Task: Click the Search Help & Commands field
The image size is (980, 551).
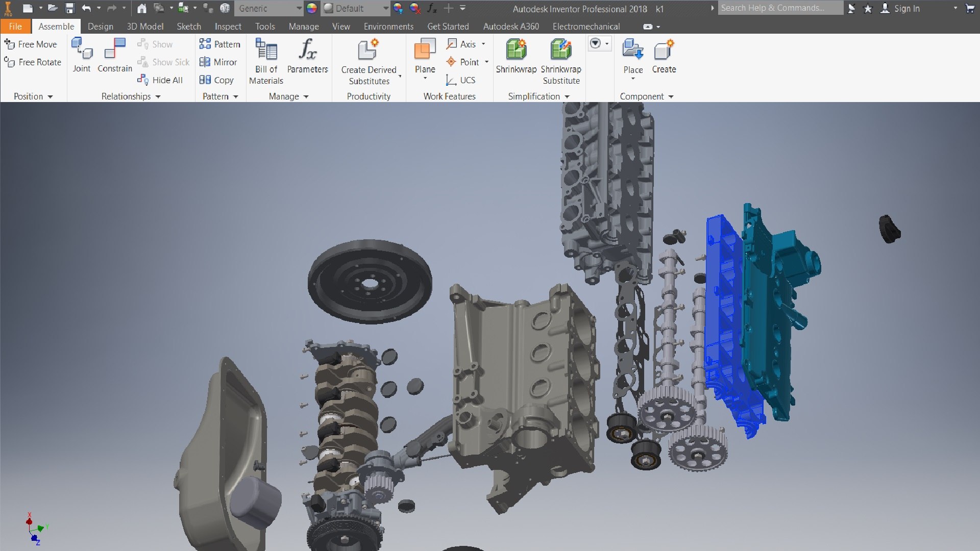Action: [x=780, y=8]
